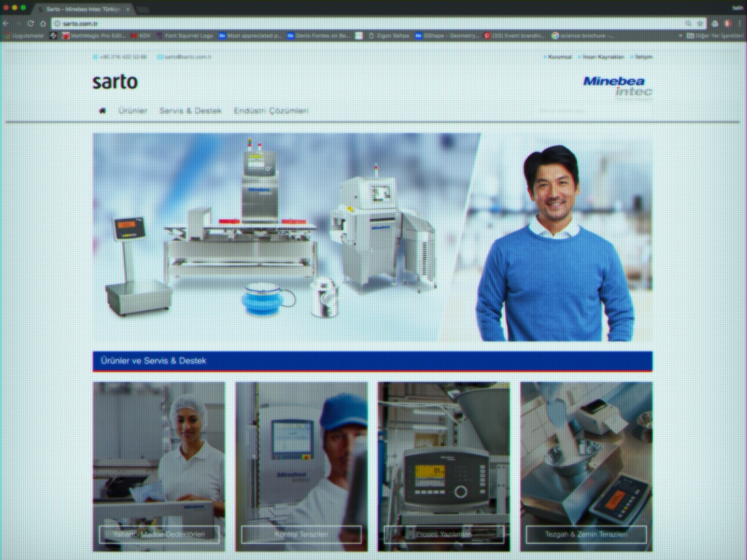
Task: Open the Endüstri Çözümleri menu
Action: [x=271, y=111]
